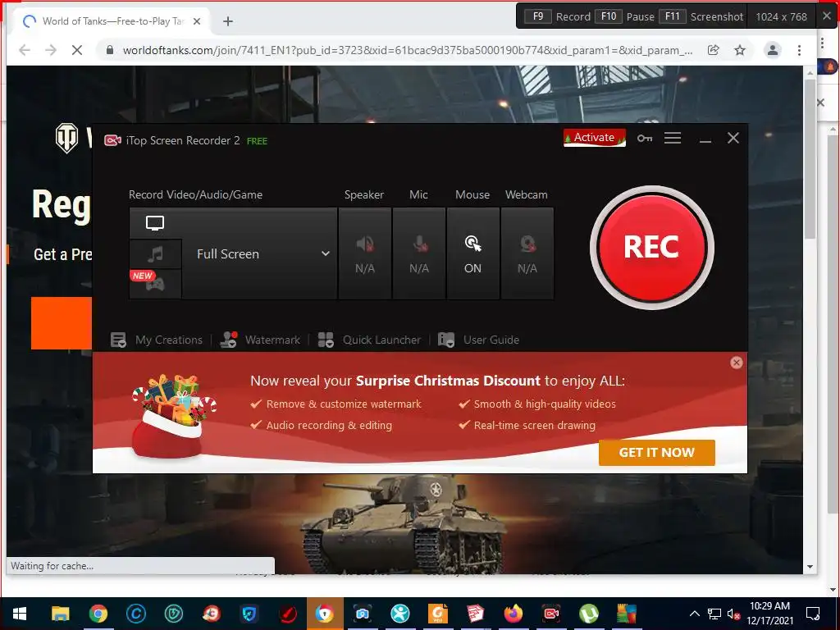The image size is (840, 630).
Task: Open Google Chrome from the taskbar
Action: [98, 614]
